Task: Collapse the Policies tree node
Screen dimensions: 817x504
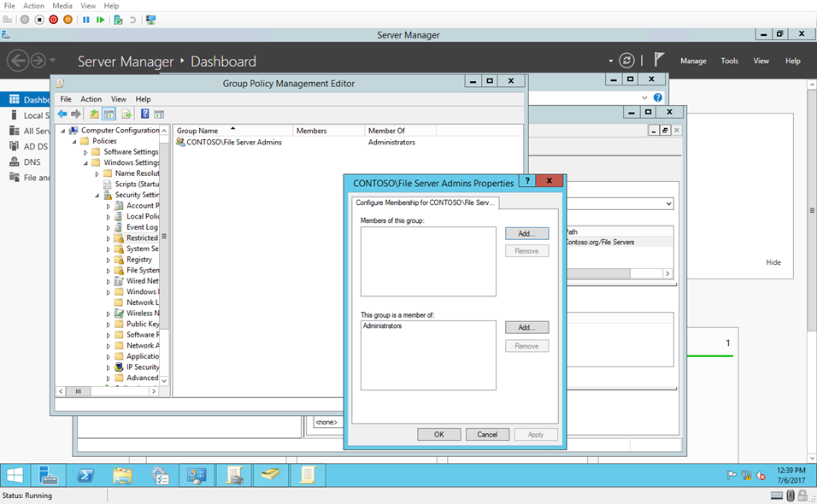Action: click(74, 142)
